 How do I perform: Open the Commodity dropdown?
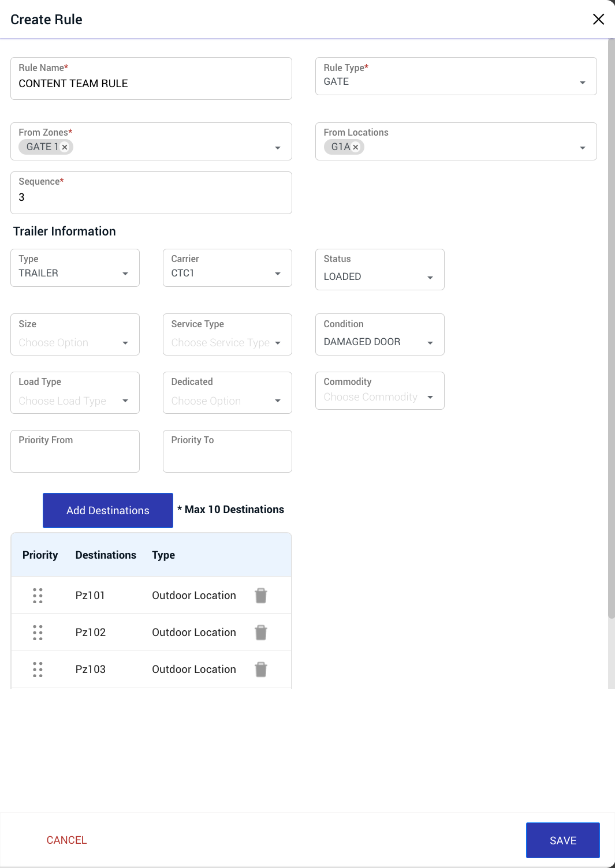[x=379, y=391]
